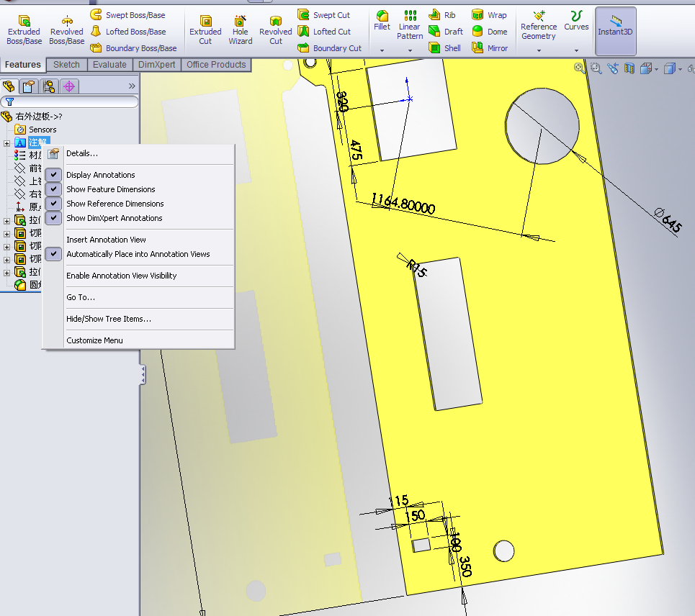Click the Section View icon
This screenshot has height=616, width=695.
click(629, 68)
